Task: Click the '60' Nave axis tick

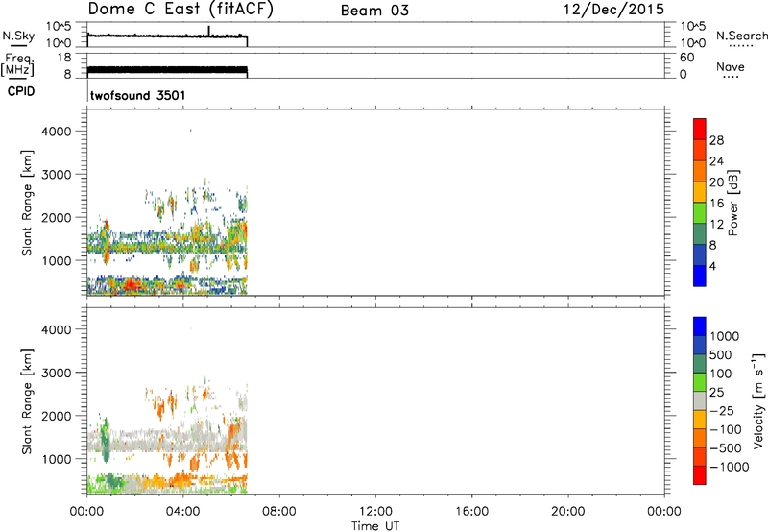Action: point(686,58)
